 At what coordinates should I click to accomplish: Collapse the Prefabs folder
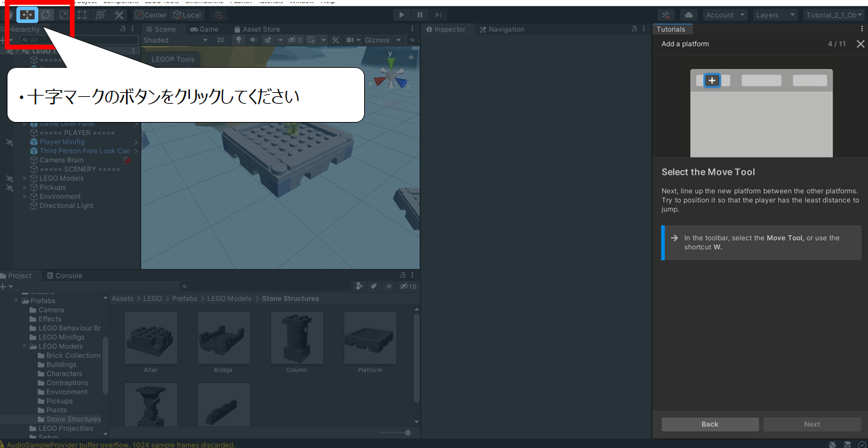click(x=17, y=301)
